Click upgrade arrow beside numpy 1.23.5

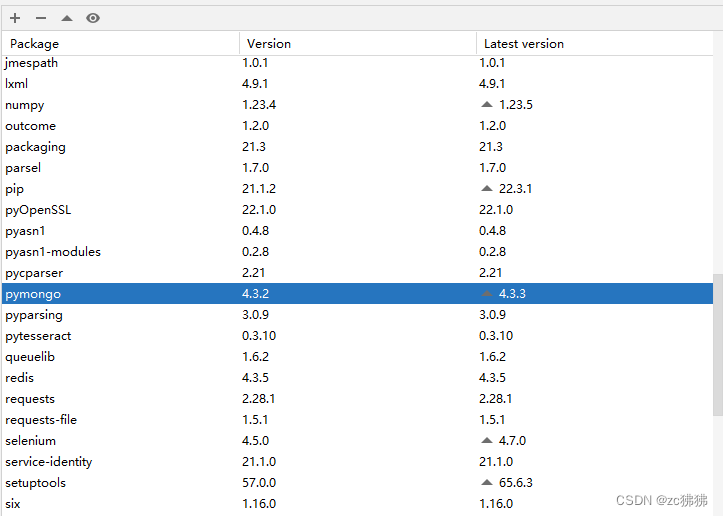[x=487, y=105]
